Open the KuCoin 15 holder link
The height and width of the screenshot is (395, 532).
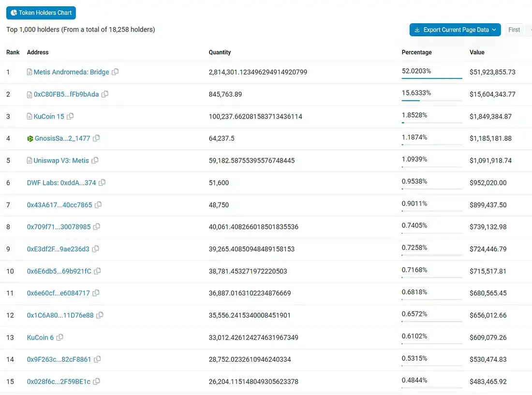pos(49,117)
